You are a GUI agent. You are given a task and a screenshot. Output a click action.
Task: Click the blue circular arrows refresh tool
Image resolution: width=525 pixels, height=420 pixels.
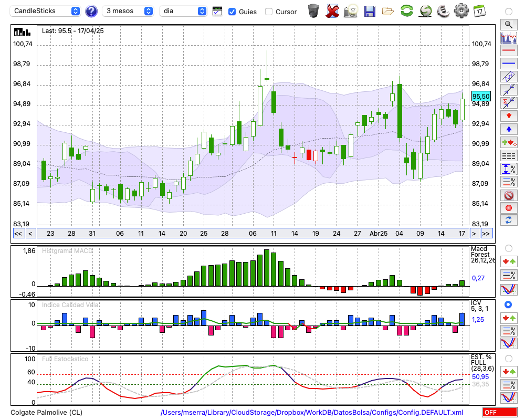pyautogui.click(x=509, y=220)
